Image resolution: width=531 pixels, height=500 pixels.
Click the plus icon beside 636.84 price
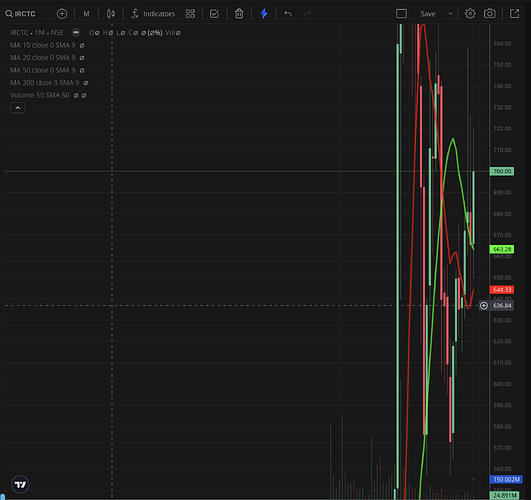coord(484,306)
